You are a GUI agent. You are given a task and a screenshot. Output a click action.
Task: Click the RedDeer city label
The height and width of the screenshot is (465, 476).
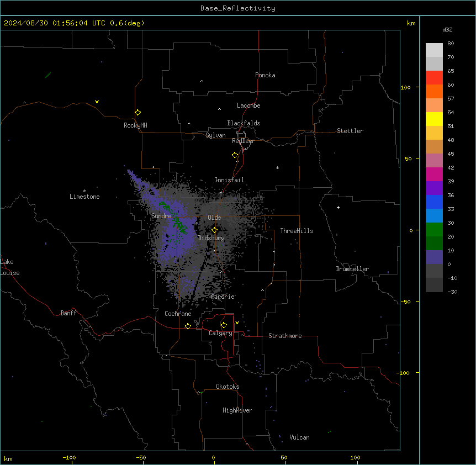tap(243, 141)
